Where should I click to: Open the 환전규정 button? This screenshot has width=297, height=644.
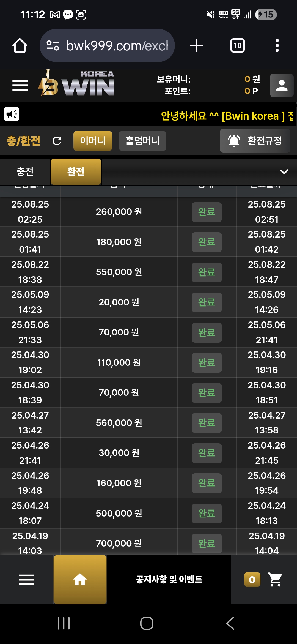[255, 141]
